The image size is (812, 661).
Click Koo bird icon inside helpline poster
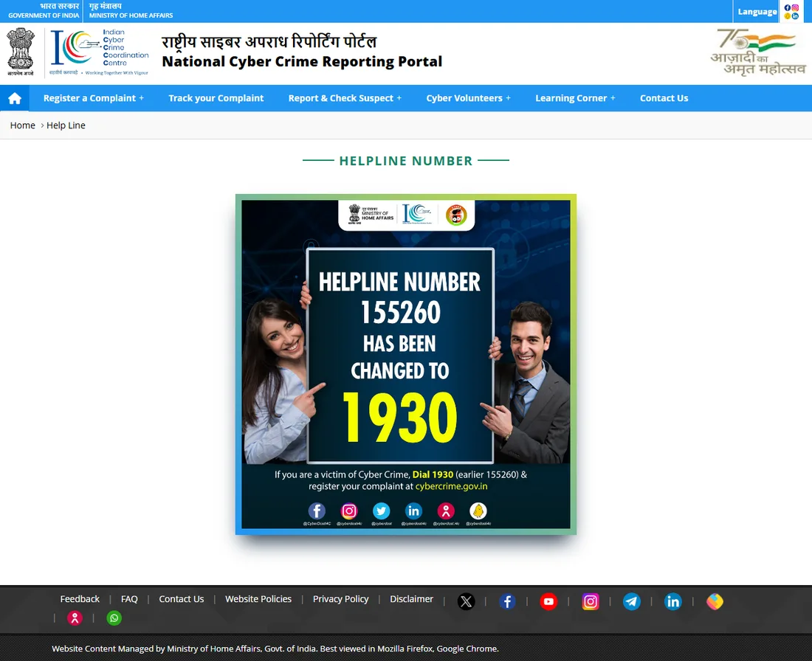tap(478, 511)
